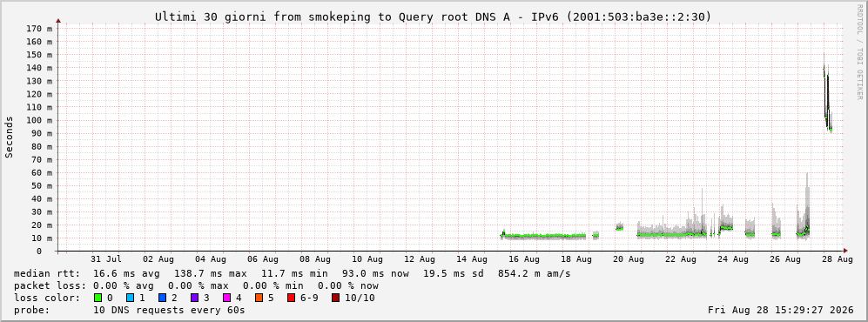Click the green 0 loss color swatch
Screen dimensions: 868x322
98,298
